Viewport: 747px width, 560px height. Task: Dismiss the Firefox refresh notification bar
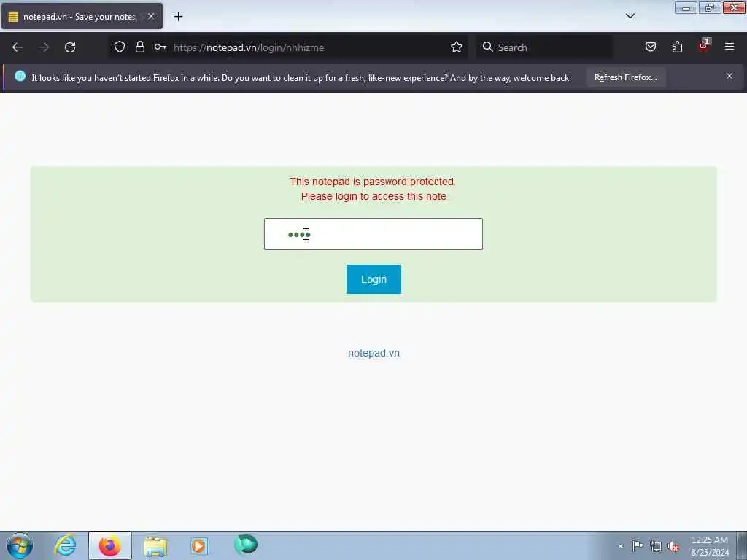(x=729, y=76)
